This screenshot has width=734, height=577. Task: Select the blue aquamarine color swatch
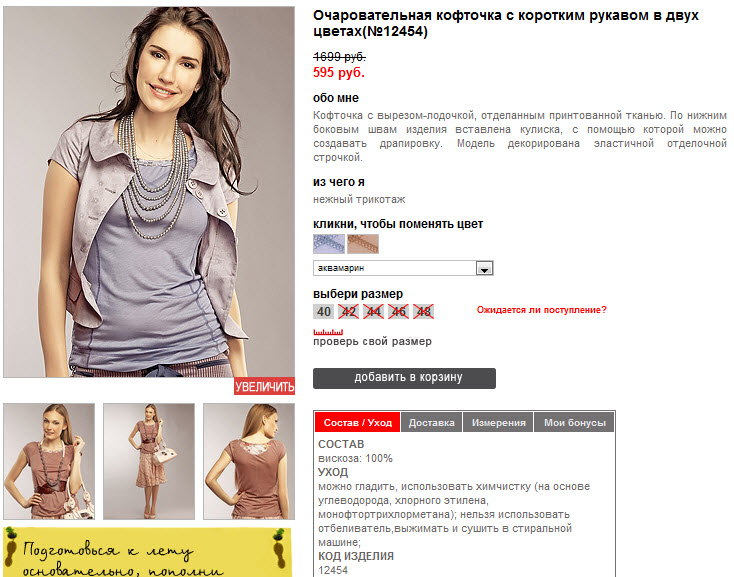[329, 244]
